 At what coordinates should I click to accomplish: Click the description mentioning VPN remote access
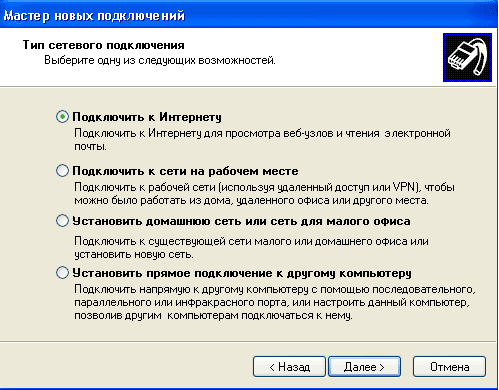tap(264, 194)
